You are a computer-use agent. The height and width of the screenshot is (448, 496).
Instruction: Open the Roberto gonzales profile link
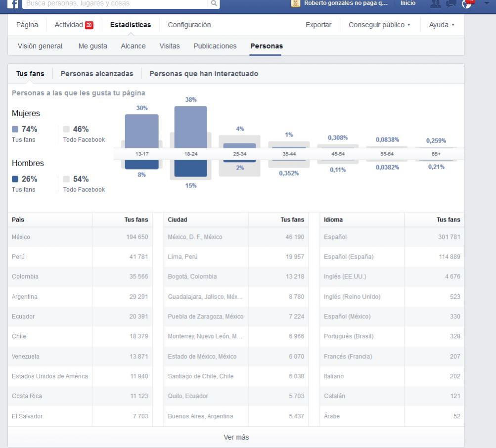coord(346,3)
